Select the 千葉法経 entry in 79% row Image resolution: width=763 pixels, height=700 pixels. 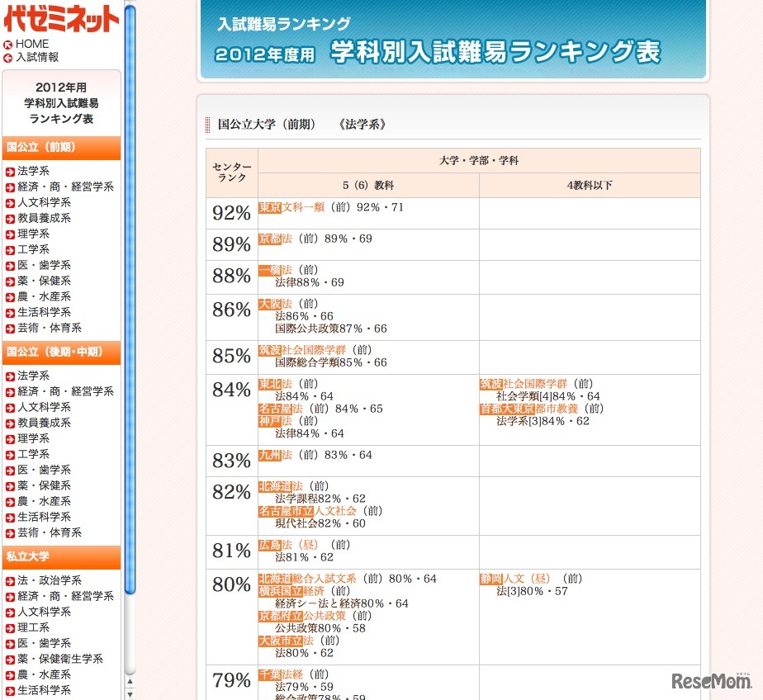(x=280, y=674)
